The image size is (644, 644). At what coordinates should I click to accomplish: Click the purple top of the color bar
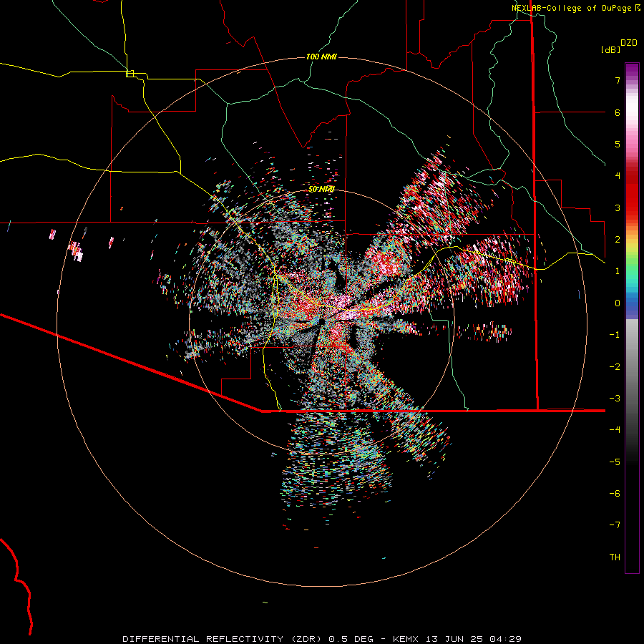632,70
